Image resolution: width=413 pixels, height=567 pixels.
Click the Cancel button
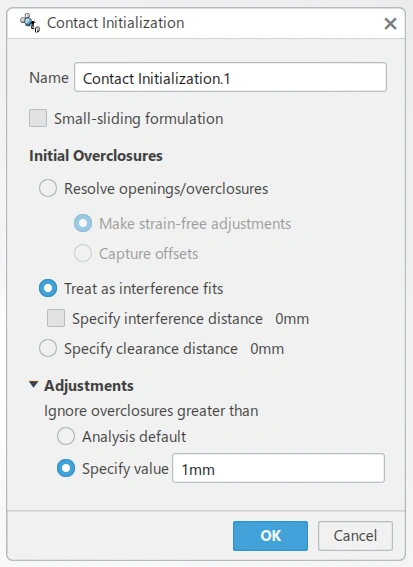(355, 536)
